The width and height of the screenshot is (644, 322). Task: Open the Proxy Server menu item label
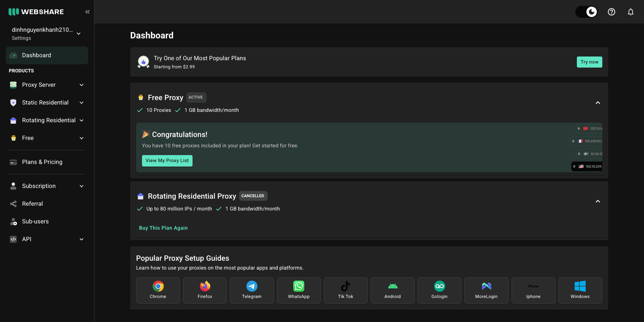[39, 85]
